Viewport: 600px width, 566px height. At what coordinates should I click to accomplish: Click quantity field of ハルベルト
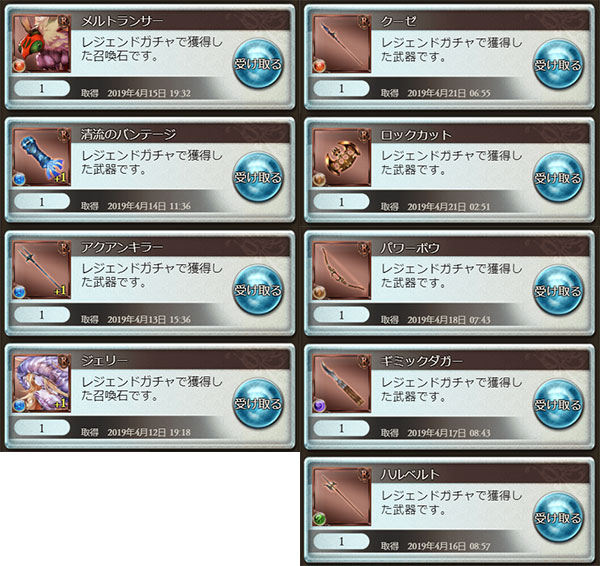pos(341,541)
